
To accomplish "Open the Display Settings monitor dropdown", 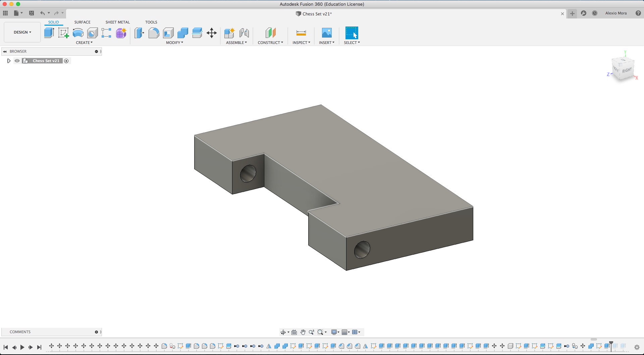I will [335, 332].
